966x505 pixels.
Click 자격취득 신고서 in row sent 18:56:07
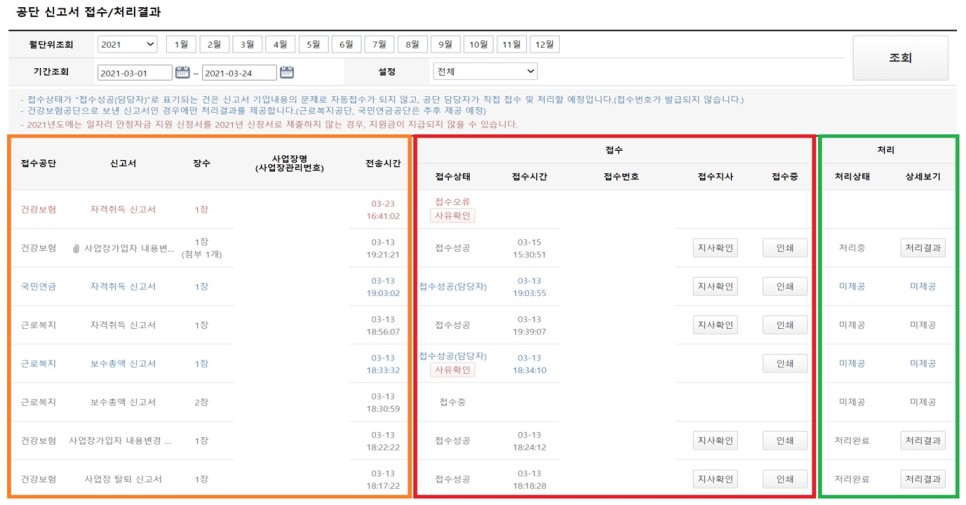[123, 325]
